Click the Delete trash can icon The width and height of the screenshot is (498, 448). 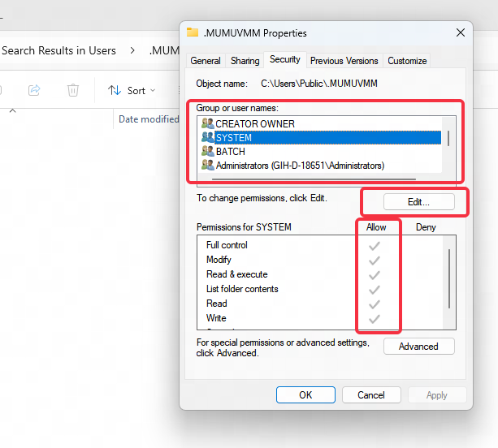click(73, 90)
